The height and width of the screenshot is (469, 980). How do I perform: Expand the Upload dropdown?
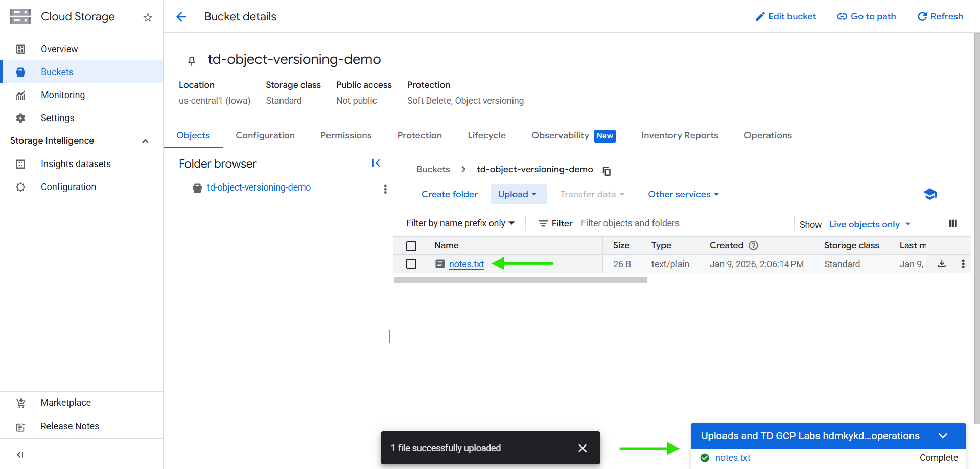(x=518, y=194)
